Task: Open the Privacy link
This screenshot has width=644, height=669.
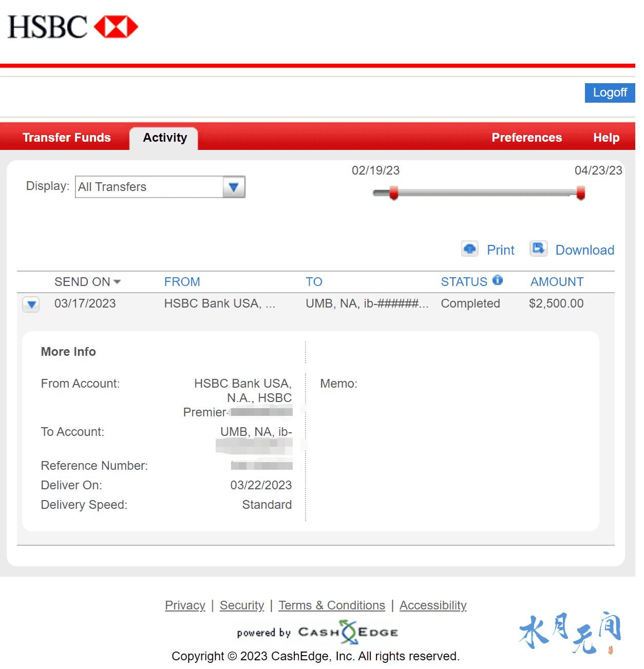Action: tap(185, 605)
